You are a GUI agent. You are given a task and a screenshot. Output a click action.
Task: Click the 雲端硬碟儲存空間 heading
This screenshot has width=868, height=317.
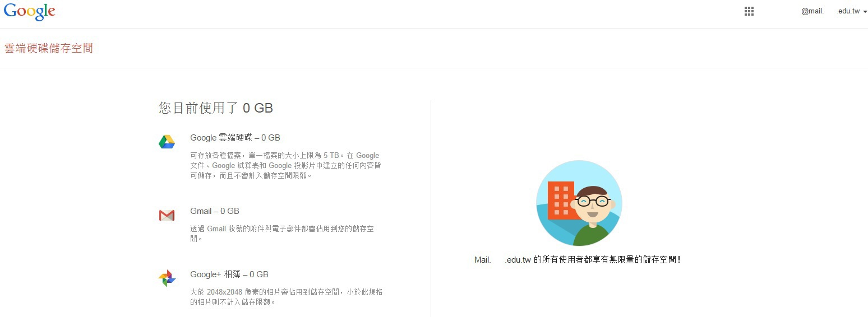[49, 48]
